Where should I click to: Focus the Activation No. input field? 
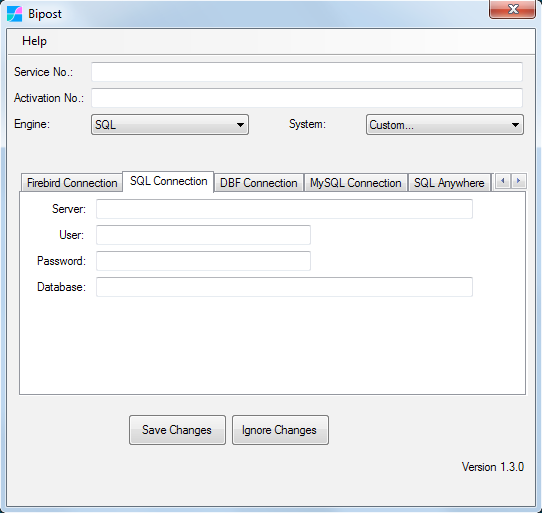pyautogui.click(x=307, y=98)
